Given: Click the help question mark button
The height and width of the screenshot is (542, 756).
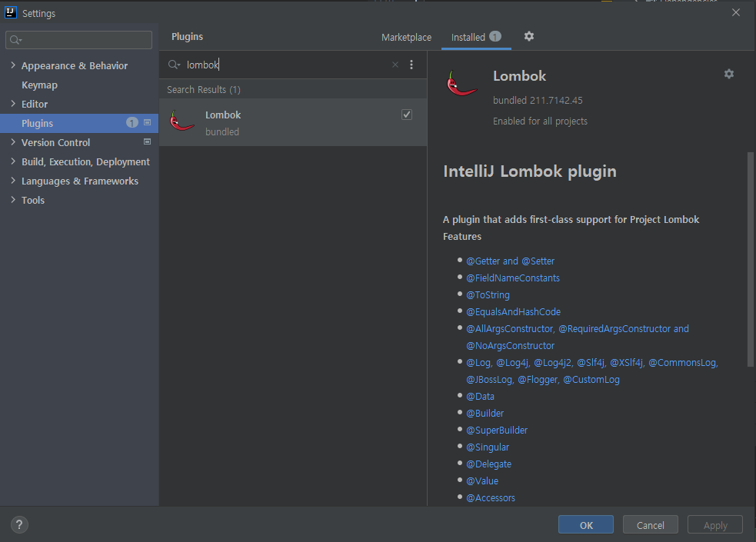Looking at the screenshot, I should (19, 524).
